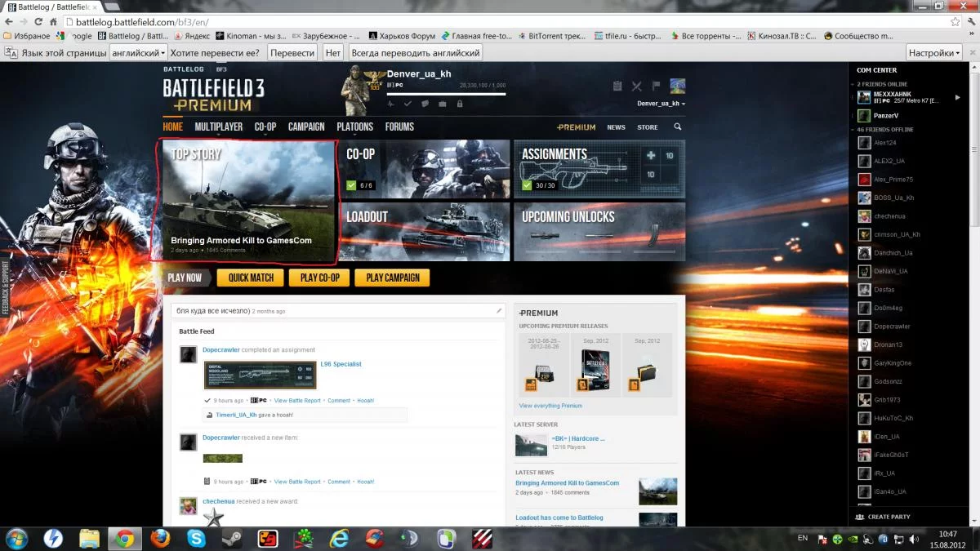980x551 pixels.
Task: Click the padlock unlocks icon under soldier name
Action: (x=459, y=104)
